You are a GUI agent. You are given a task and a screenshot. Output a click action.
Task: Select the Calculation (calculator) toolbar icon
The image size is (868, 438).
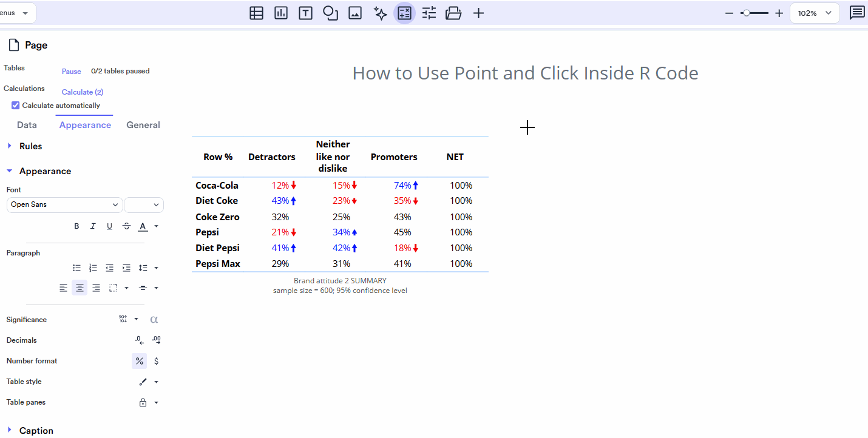pos(404,13)
